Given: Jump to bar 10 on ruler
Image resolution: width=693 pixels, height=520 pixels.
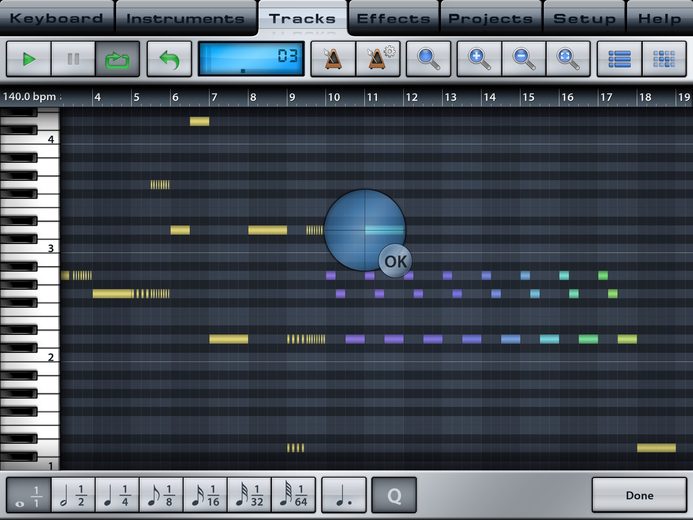Looking at the screenshot, I should click(334, 97).
